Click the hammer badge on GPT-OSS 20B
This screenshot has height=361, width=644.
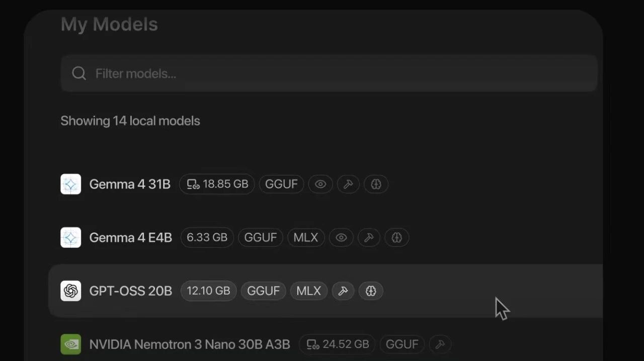343,291
